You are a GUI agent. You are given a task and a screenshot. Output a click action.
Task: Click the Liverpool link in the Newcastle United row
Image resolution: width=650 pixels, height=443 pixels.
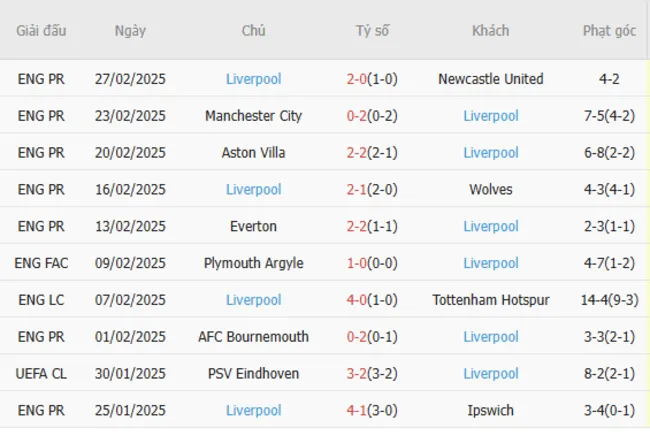coord(253,79)
